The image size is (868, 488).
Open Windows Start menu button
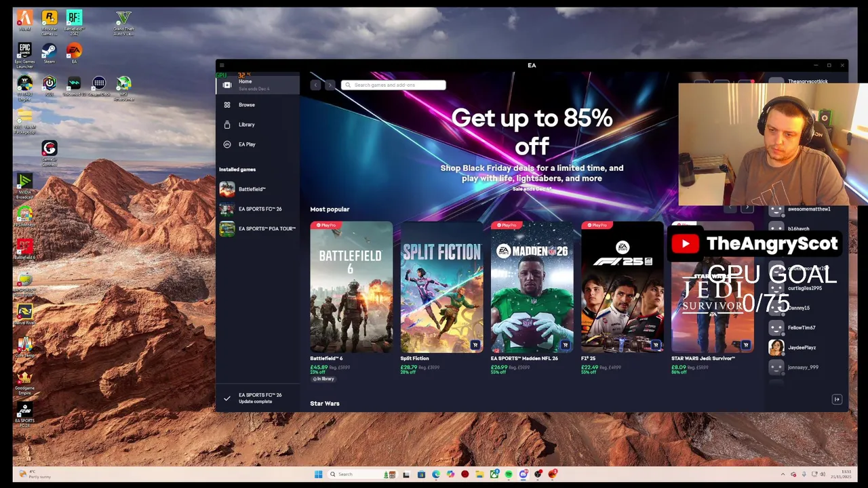coord(318,474)
